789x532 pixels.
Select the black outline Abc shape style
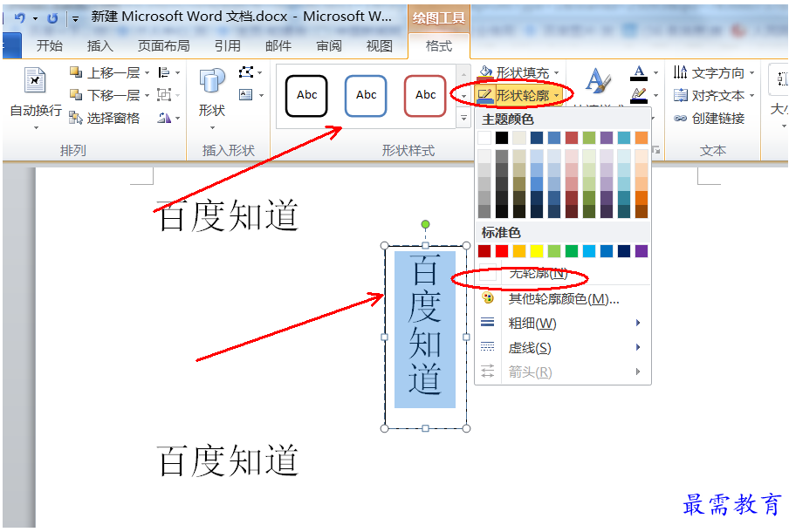[x=306, y=96]
